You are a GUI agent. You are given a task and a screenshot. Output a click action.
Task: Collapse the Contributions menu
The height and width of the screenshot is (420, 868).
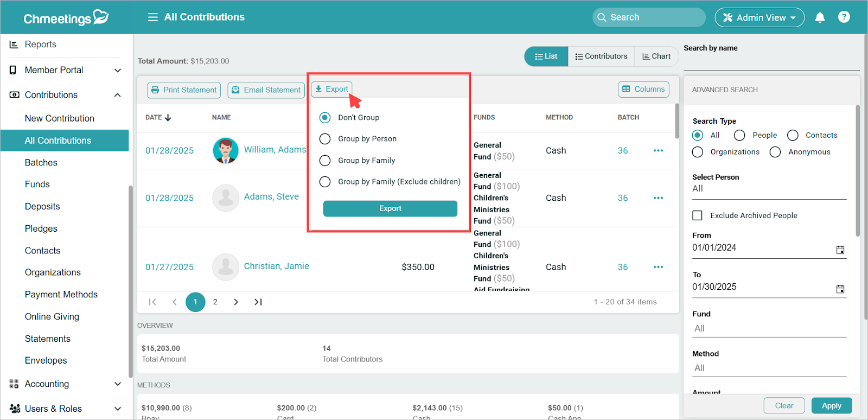tap(118, 95)
